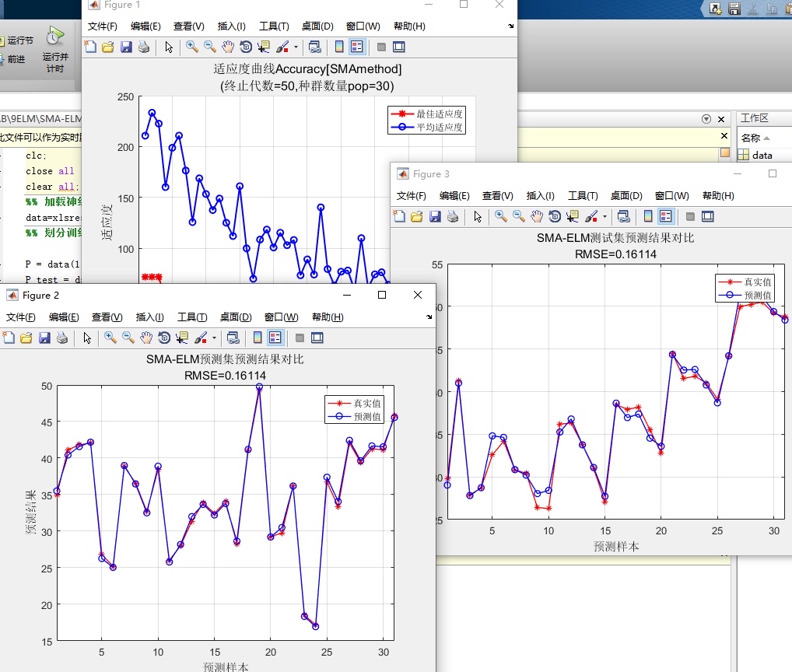
Task: Activate Pan hand tool in Figure 1
Action: [228, 47]
